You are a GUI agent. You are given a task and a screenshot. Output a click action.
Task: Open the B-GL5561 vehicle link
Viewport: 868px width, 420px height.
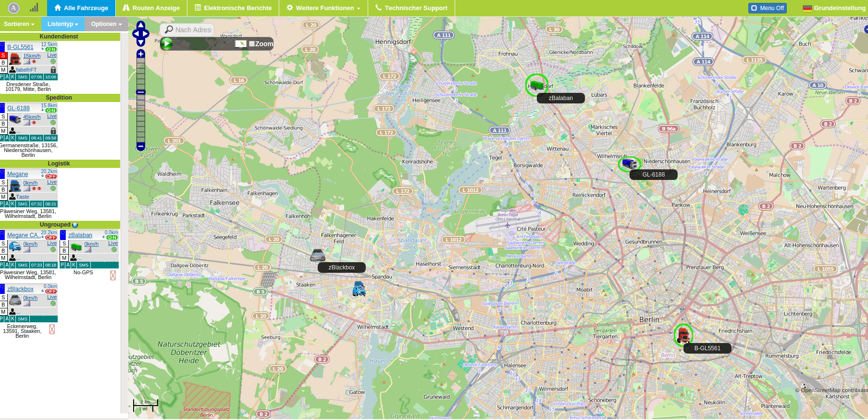(x=20, y=47)
